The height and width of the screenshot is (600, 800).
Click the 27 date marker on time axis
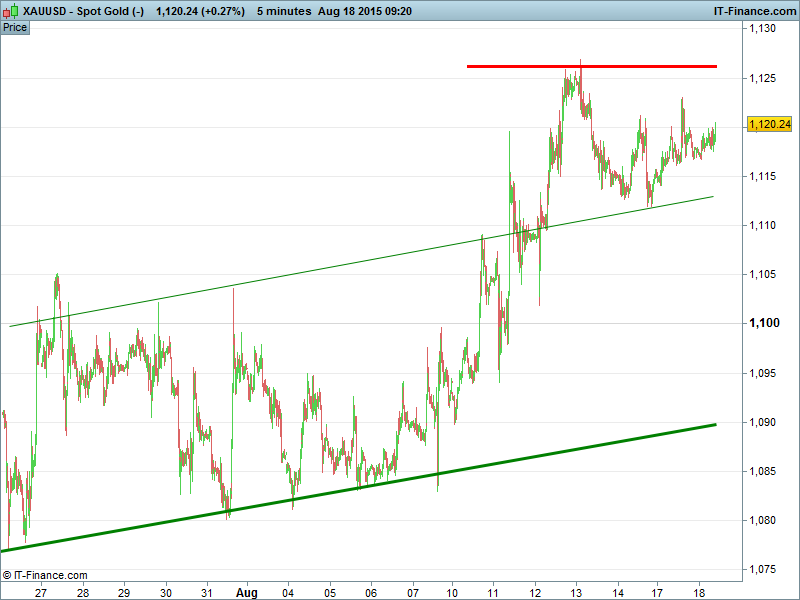coord(41,592)
